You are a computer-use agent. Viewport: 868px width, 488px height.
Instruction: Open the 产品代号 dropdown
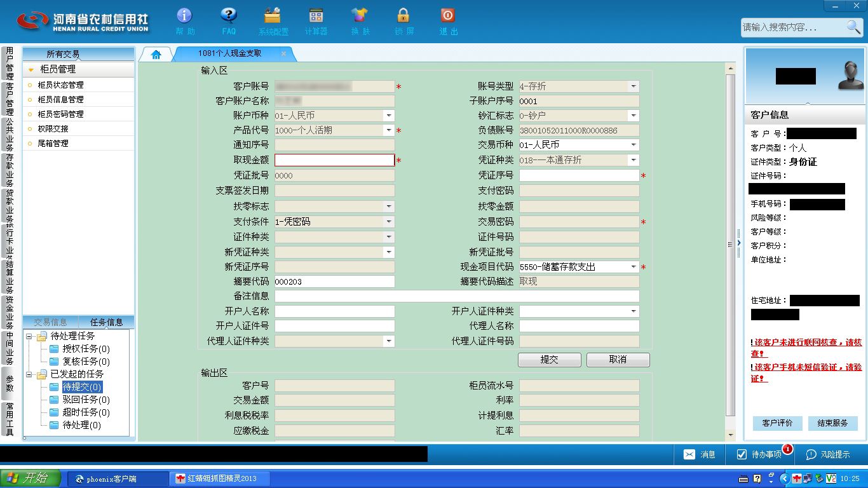click(389, 130)
